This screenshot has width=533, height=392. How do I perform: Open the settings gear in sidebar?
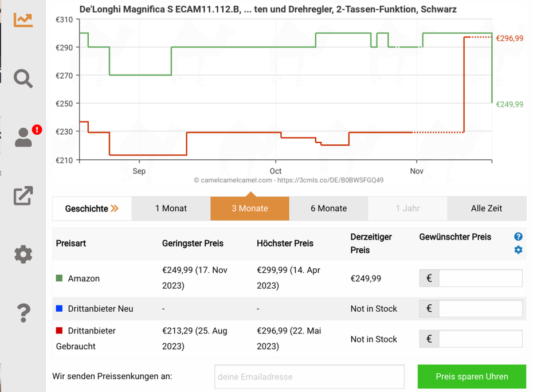point(23,254)
